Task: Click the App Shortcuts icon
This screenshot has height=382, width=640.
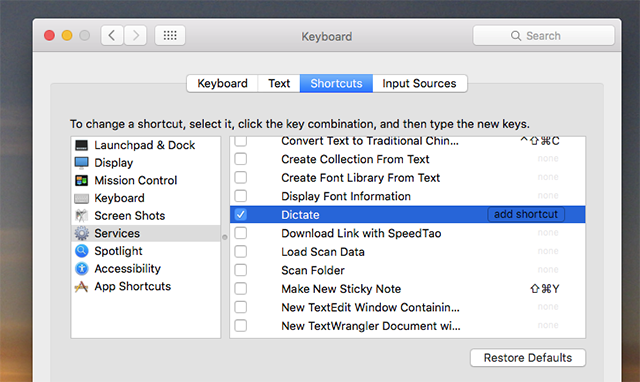Action: click(x=82, y=286)
